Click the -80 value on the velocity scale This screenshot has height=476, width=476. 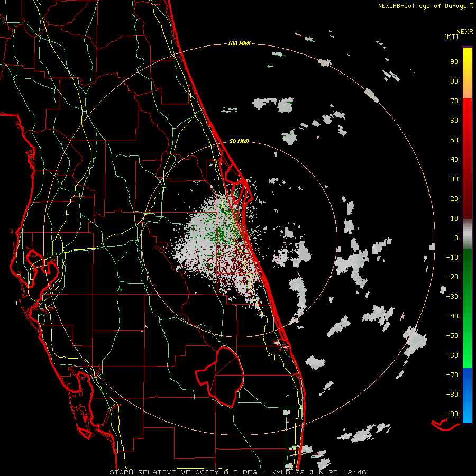tap(452, 395)
